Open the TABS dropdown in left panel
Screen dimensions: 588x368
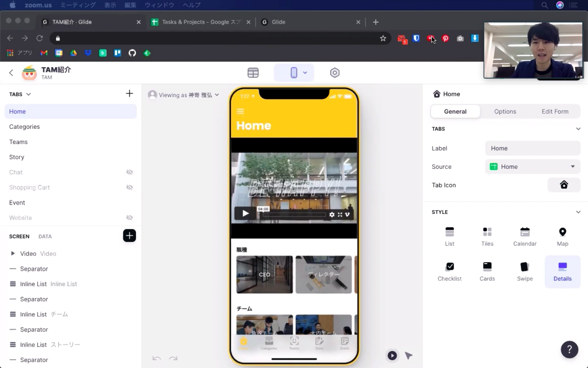(x=20, y=94)
